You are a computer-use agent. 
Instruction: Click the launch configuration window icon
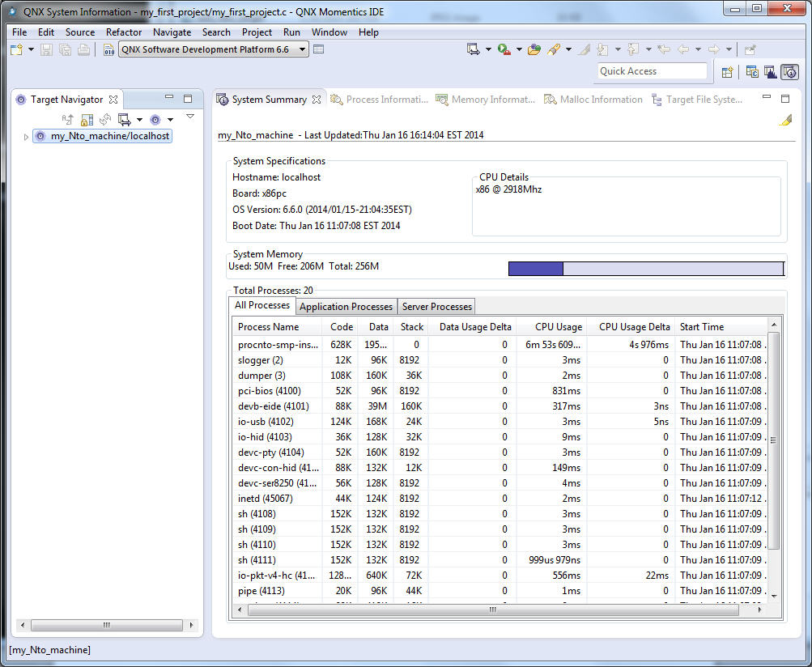tap(473, 49)
